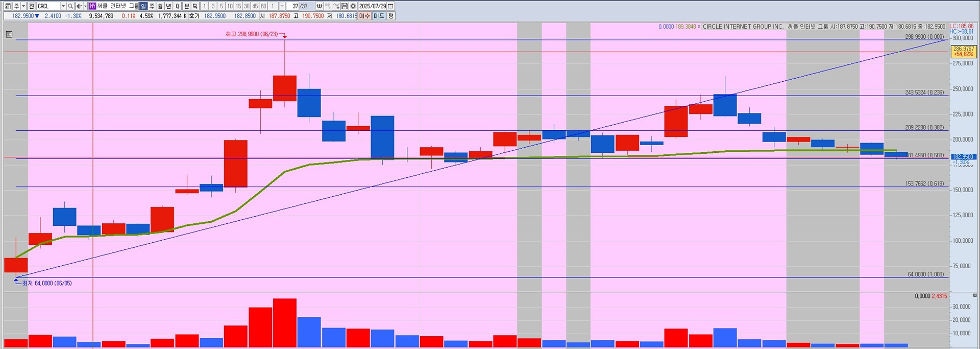980x349 pixels.
Task: Click the symbol search magnifier icon
Action: 70,6
